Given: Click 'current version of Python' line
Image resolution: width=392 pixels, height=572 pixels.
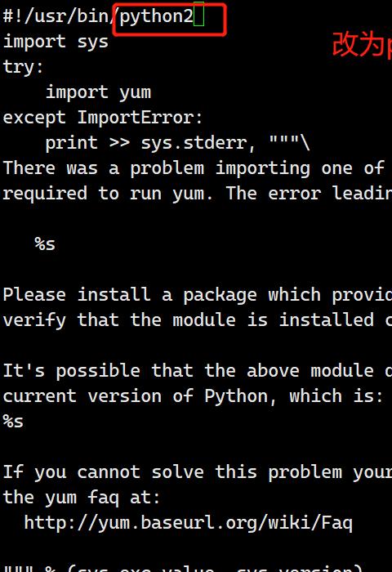Looking at the screenshot, I should click(x=194, y=396).
